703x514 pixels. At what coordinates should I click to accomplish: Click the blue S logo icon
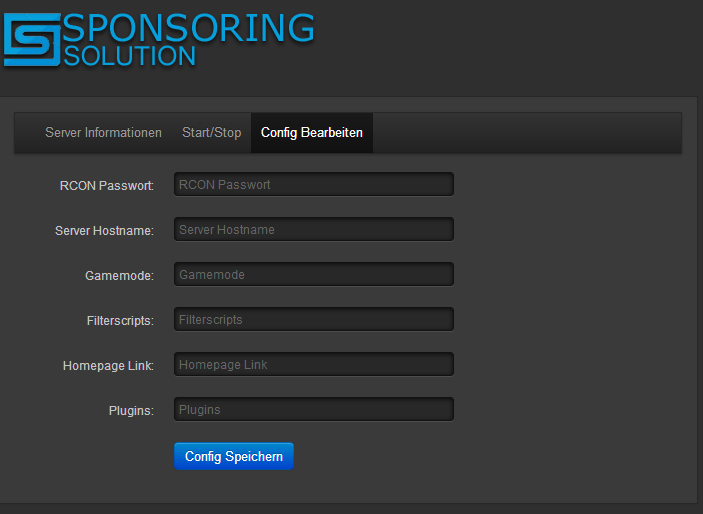(x=32, y=39)
